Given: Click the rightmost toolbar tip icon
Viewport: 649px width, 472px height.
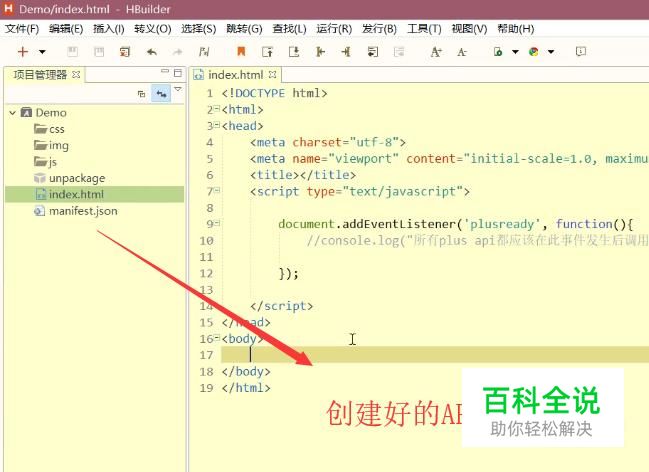Looking at the screenshot, I should pos(581,51).
